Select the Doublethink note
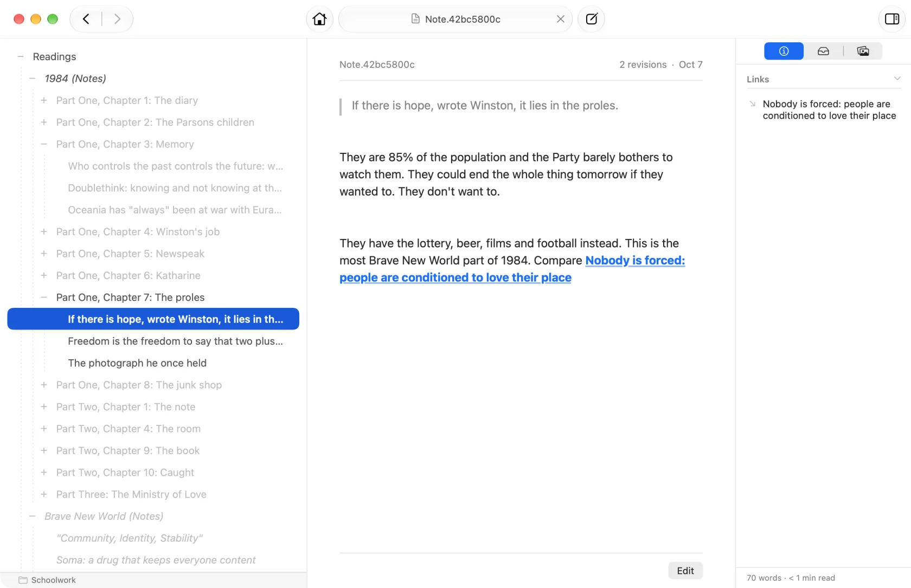The height and width of the screenshot is (588, 911). pyautogui.click(x=175, y=188)
